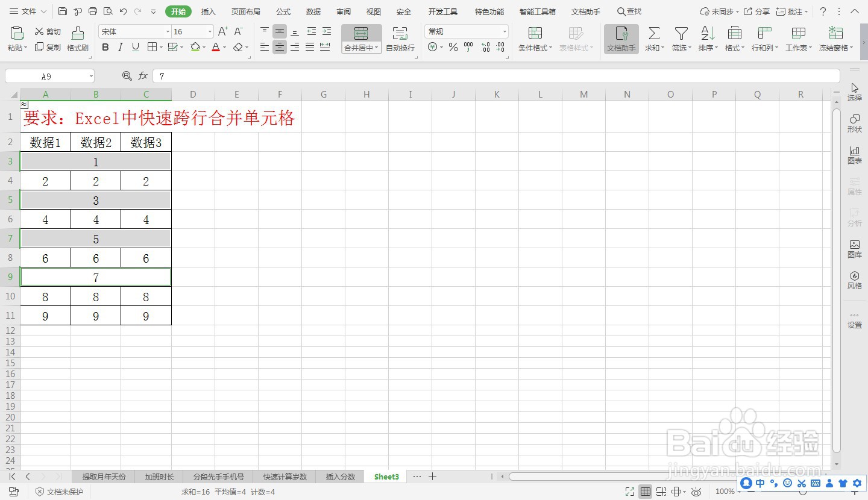Switch to the Formulas (公式) tab
The height and width of the screenshot is (500, 868).
(283, 11)
